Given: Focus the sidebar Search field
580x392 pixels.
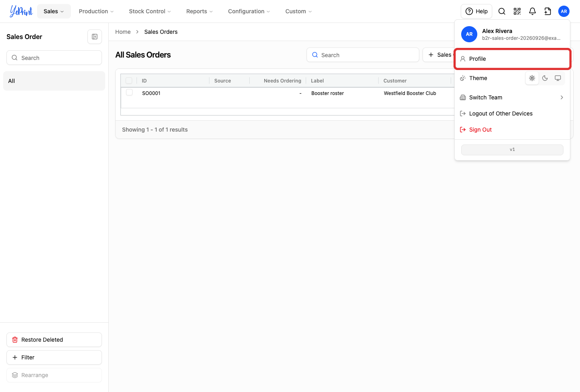Looking at the screenshot, I should tap(54, 58).
